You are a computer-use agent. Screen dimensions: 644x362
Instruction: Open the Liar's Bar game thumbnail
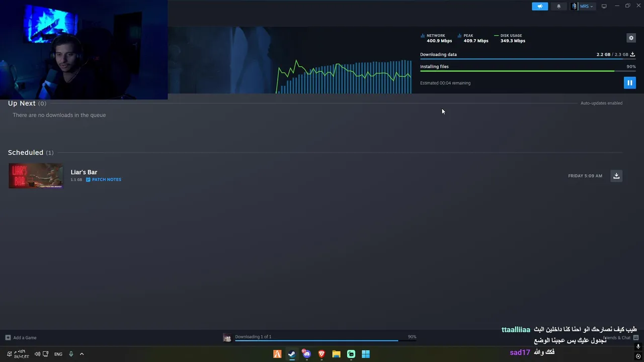pos(36,176)
